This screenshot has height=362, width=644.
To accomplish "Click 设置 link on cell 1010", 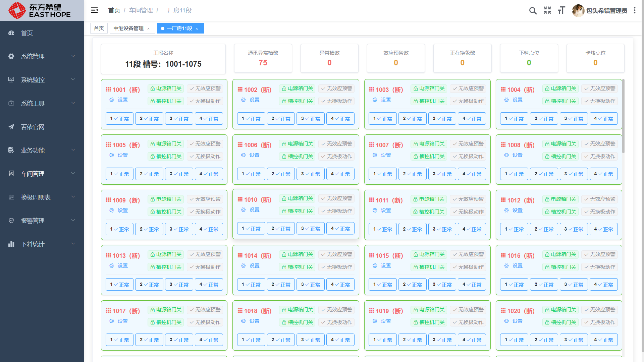I will pyautogui.click(x=254, y=210).
